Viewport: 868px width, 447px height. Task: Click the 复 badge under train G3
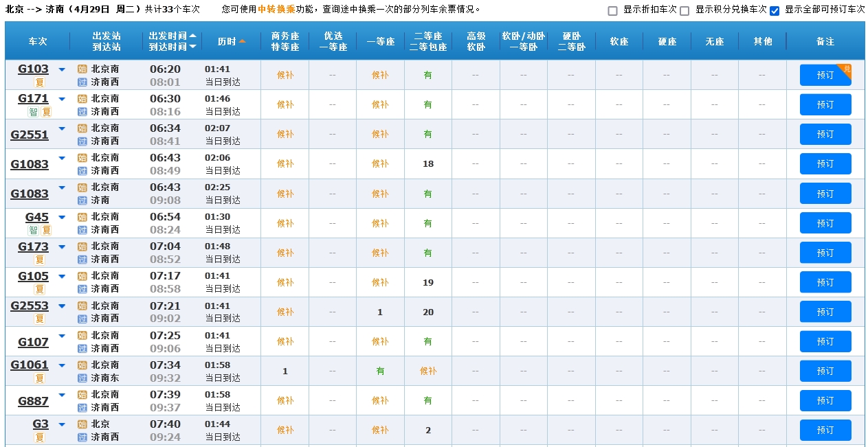click(x=40, y=437)
